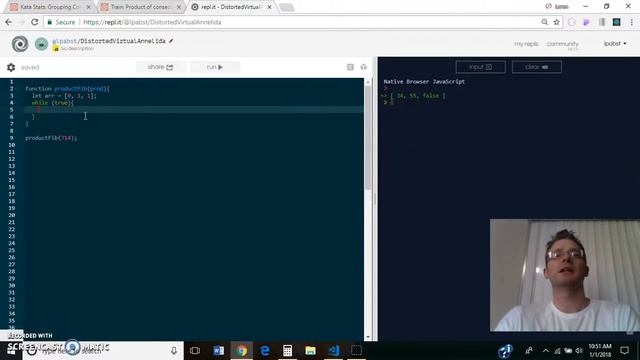Click the webcam video overlay

tap(565, 275)
